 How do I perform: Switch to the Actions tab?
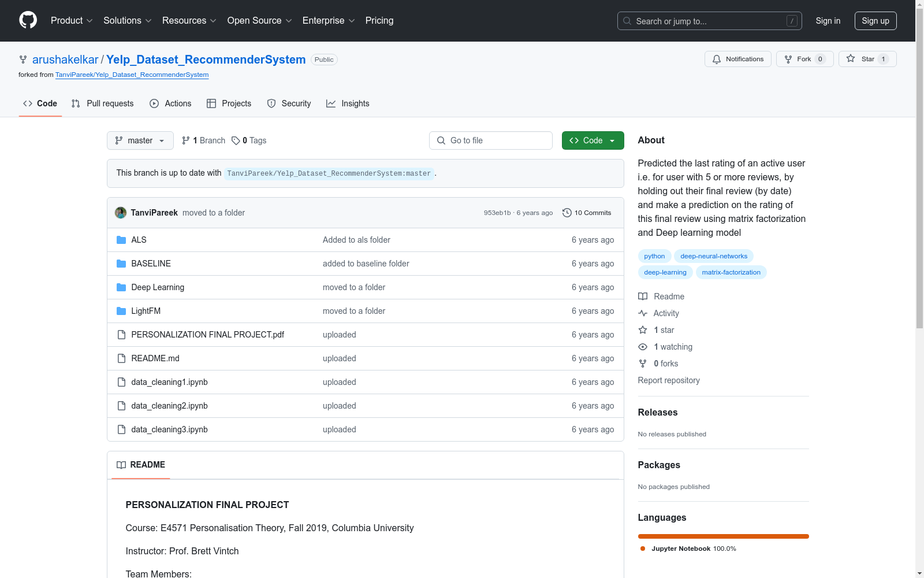pos(170,103)
